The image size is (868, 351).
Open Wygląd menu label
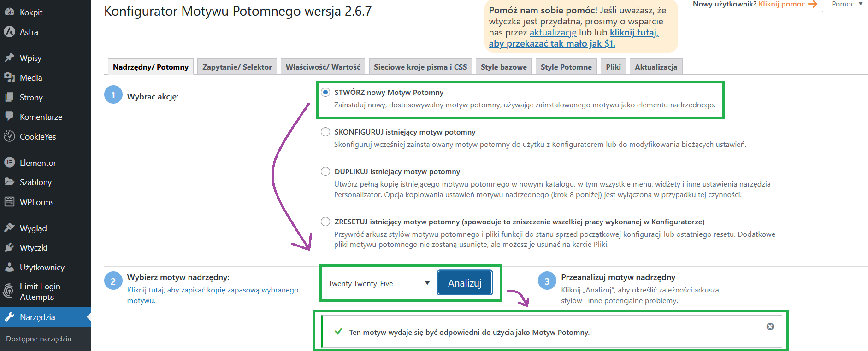(x=33, y=228)
